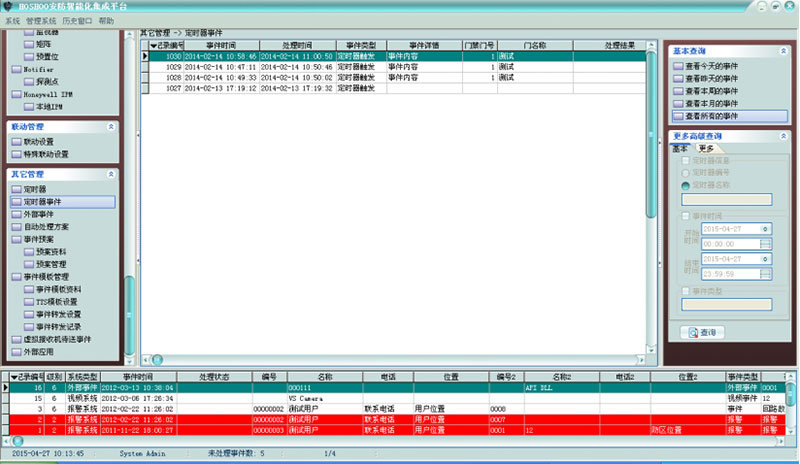The height and width of the screenshot is (464, 800).
Task: Open start date 2015-04-27 dropdown
Action: [765, 229]
